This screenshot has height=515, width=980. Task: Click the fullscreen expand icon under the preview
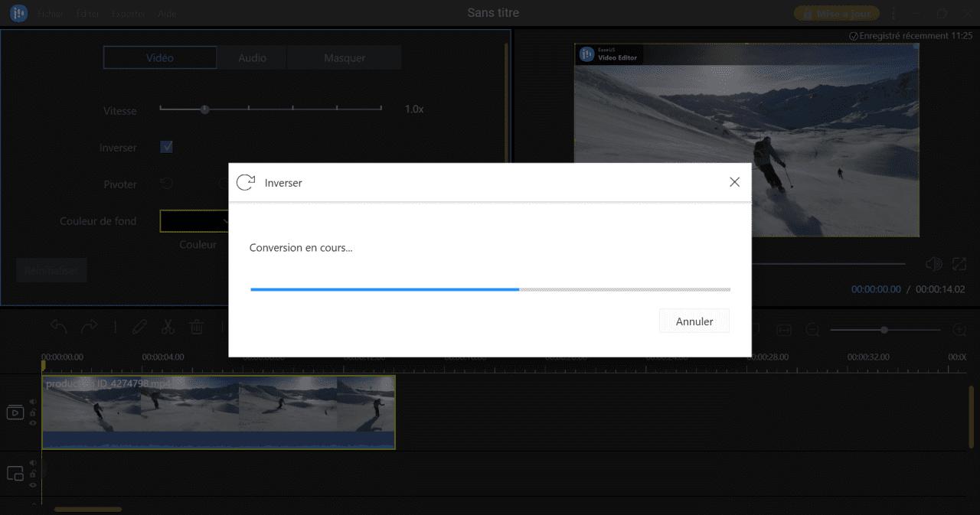[959, 264]
